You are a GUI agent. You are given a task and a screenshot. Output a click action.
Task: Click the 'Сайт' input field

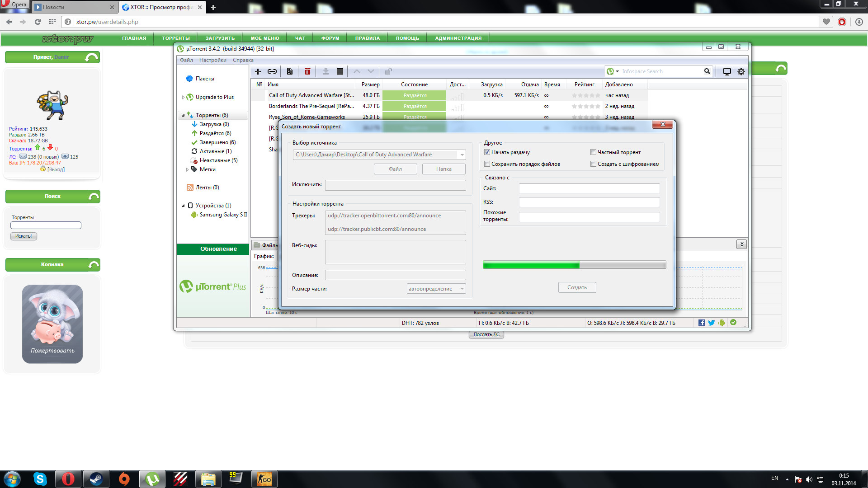pos(589,188)
